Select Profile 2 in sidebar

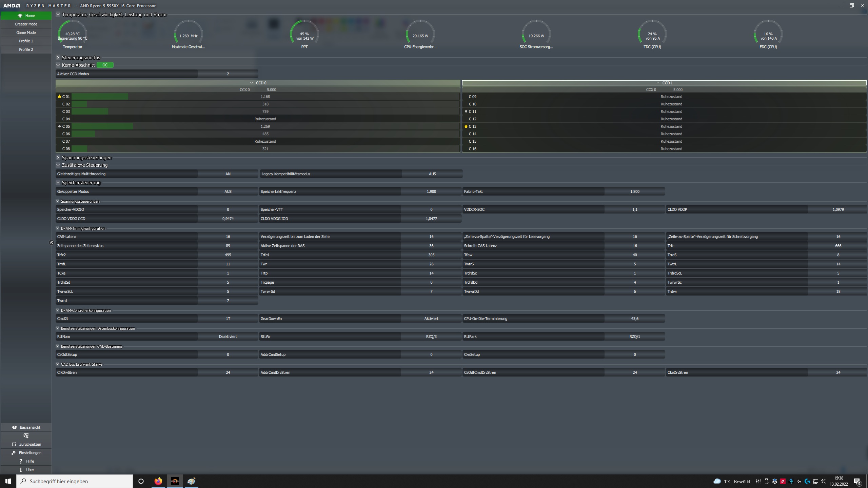point(26,49)
